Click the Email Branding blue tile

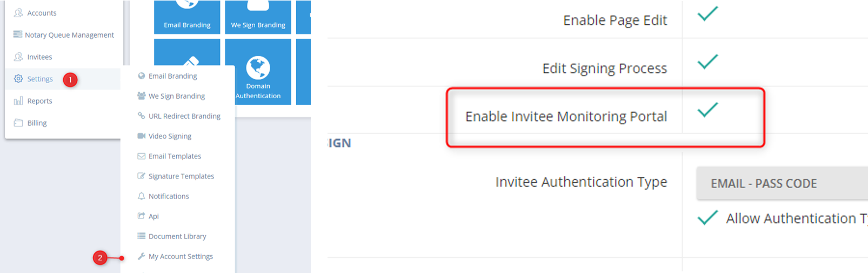(187, 17)
